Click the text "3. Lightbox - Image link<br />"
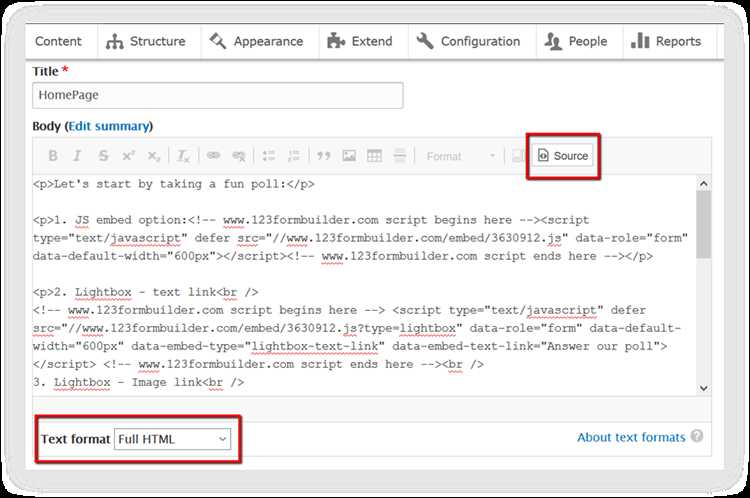The width and height of the screenshot is (750, 498). (138, 383)
